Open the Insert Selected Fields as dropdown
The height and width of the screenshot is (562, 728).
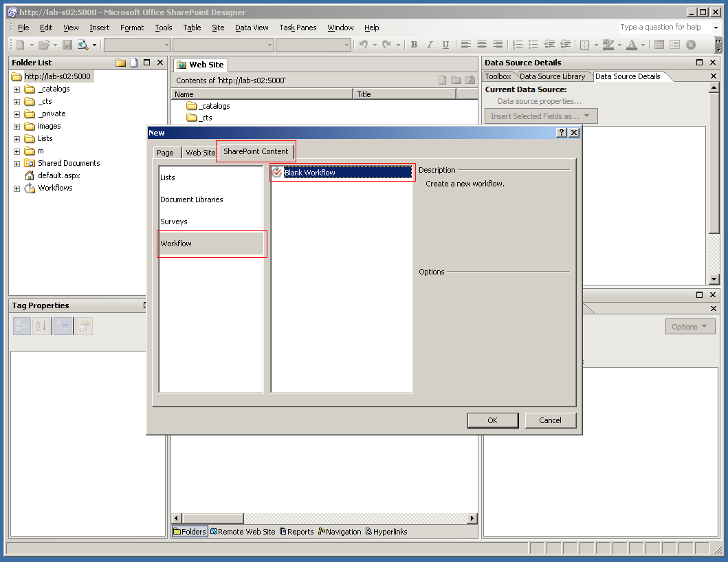click(541, 116)
